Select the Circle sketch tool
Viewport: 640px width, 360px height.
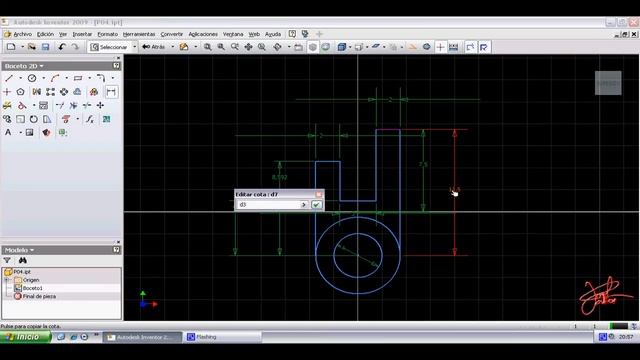[32, 78]
